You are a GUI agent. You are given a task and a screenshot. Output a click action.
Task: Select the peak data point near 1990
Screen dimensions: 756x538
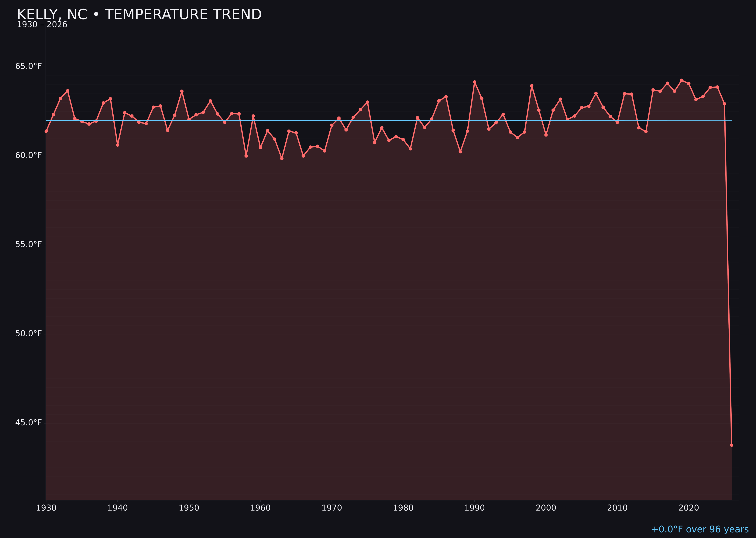coord(474,82)
